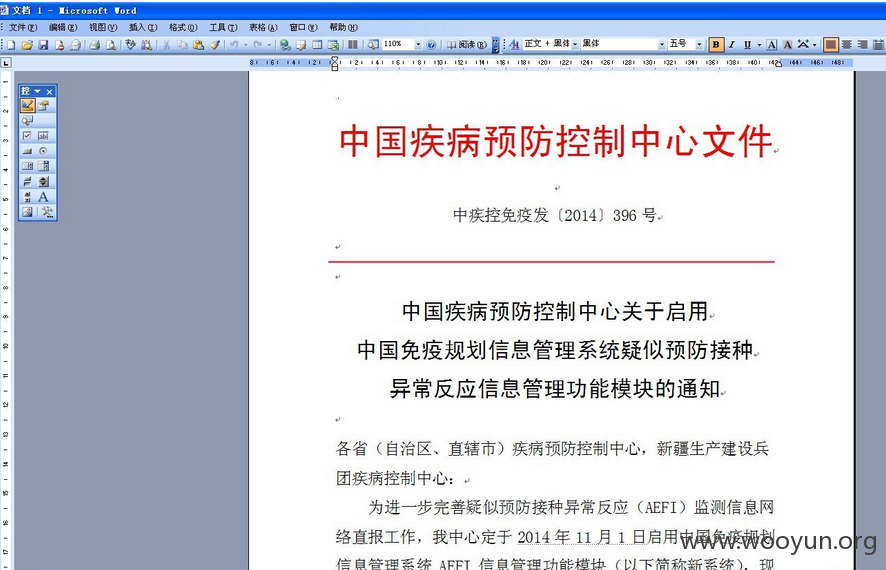Select Label control tool A
886x570 pixels.
point(44,197)
